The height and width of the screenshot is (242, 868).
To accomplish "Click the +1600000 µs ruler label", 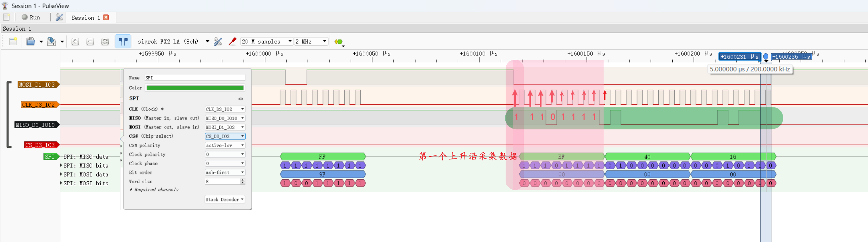I will [264, 54].
